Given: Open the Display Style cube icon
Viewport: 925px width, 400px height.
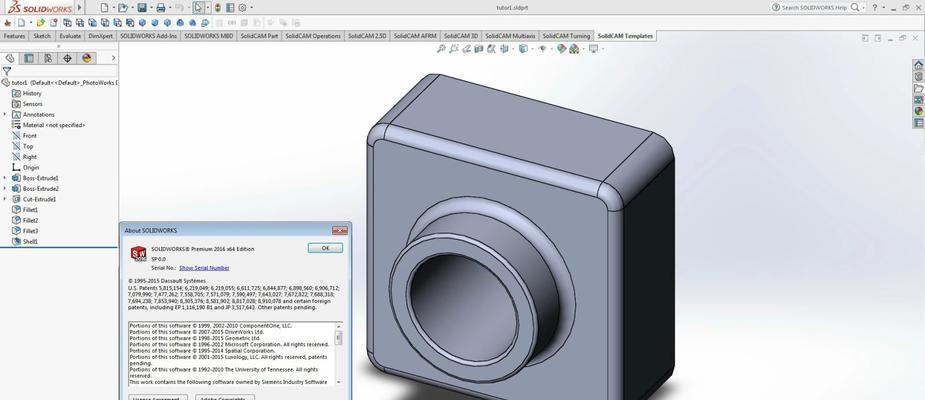Looking at the screenshot, I should click(x=523, y=49).
